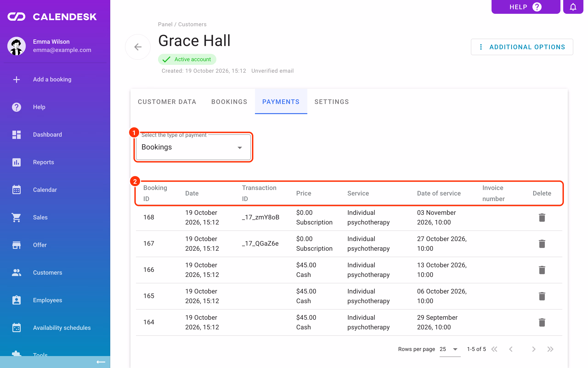Viewport: 588px width, 368px height.
Task: Delete payment for booking 164
Action: (542, 322)
